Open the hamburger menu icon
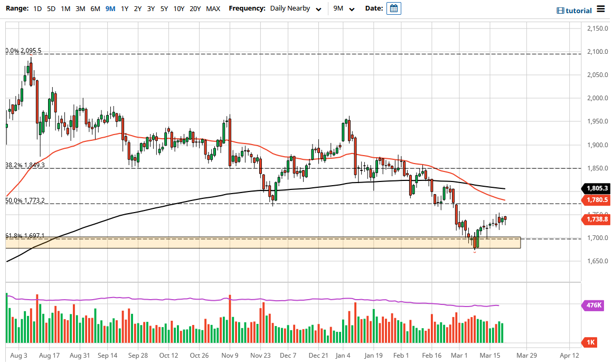Screen dimensions: 613x364 coord(601,9)
